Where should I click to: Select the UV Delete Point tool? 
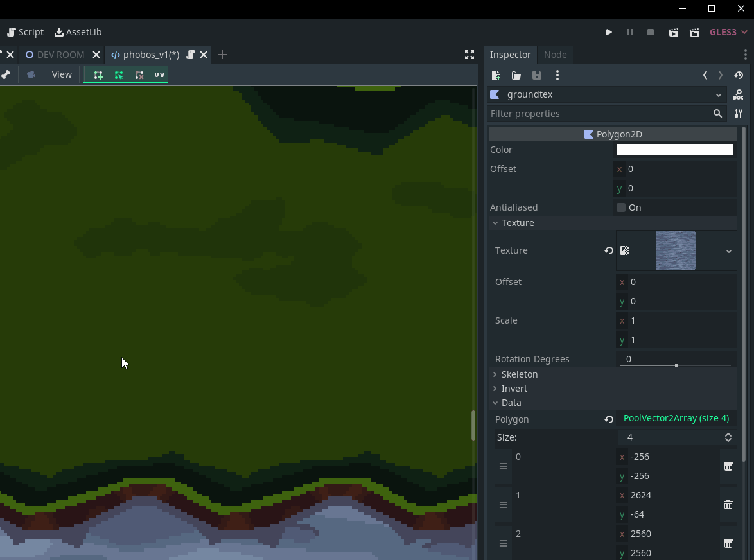point(139,74)
